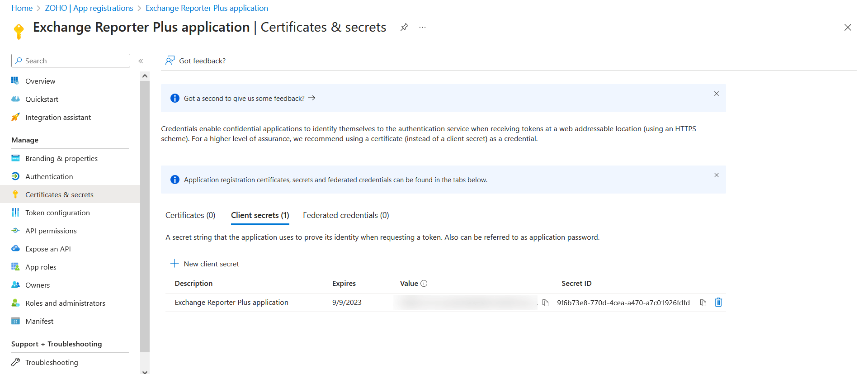
Task: Click the Quickstart cloud icon
Action: 15,99
